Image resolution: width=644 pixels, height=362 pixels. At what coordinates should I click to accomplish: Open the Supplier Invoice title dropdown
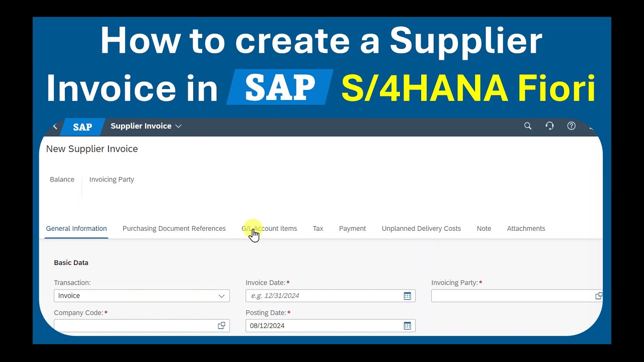pyautogui.click(x=146, y=126)
